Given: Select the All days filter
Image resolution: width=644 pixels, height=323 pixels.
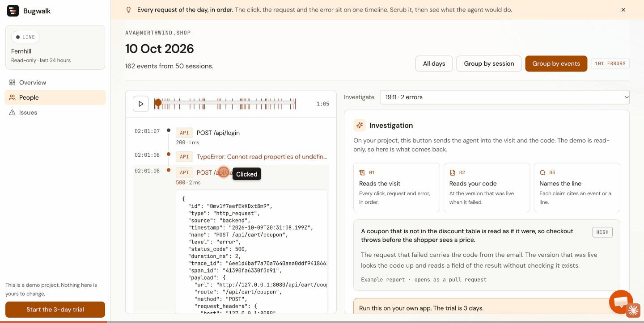Looking at the screenshot, I should coord(434,63).
